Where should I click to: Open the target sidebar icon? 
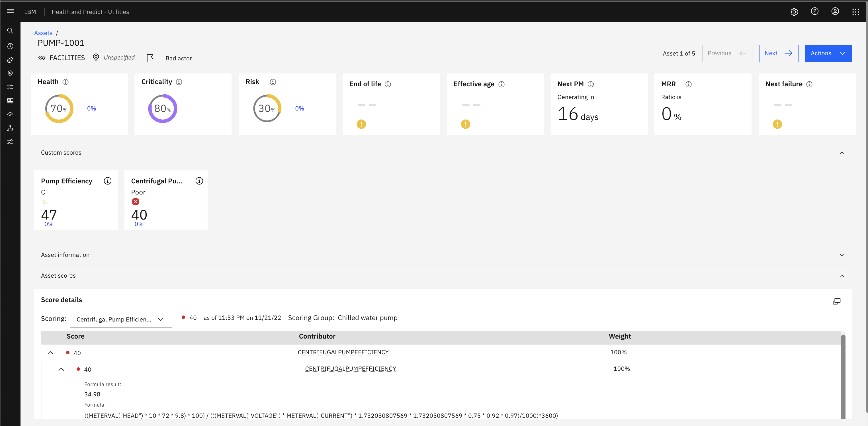[10, 60]
